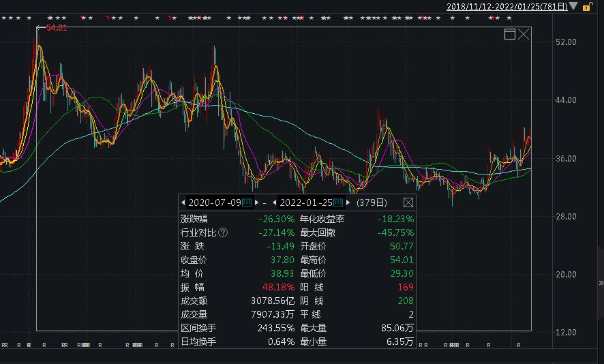The width and height of the screenshot is (604, 364).
Task: Close the interval statistics panel
Action: pos(408,202)
